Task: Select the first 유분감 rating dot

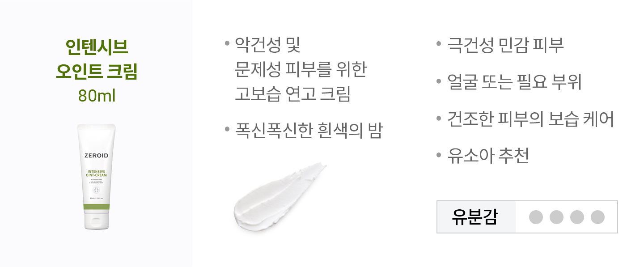Action: pyautogui.click(x=536, y=217)
